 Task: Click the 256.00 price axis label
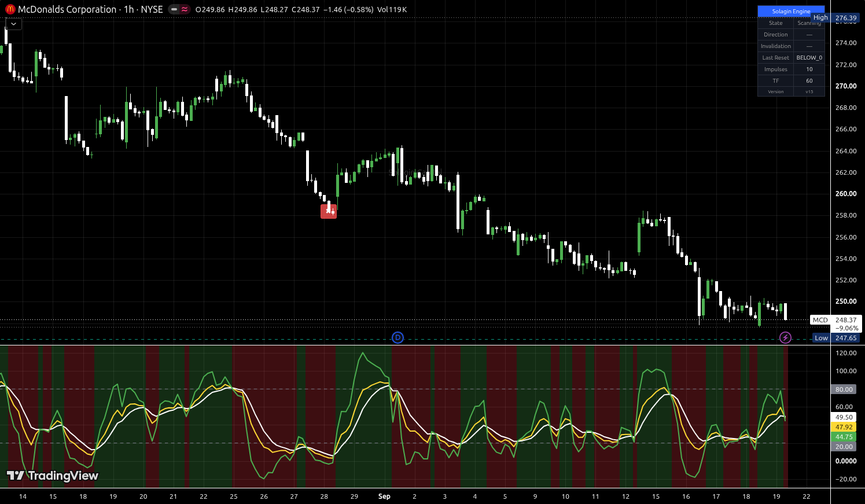pos(846,237)
